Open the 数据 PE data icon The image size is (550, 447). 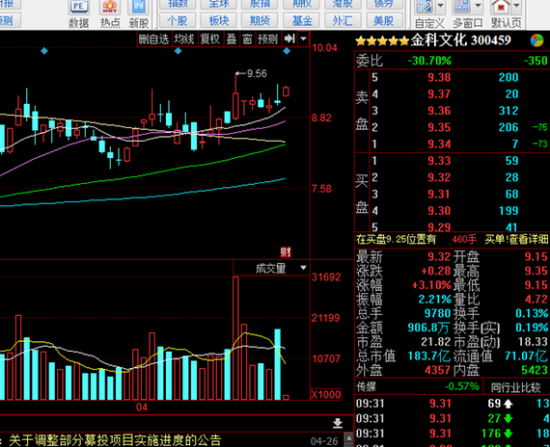pyautogui.click(x=78, y=14)
